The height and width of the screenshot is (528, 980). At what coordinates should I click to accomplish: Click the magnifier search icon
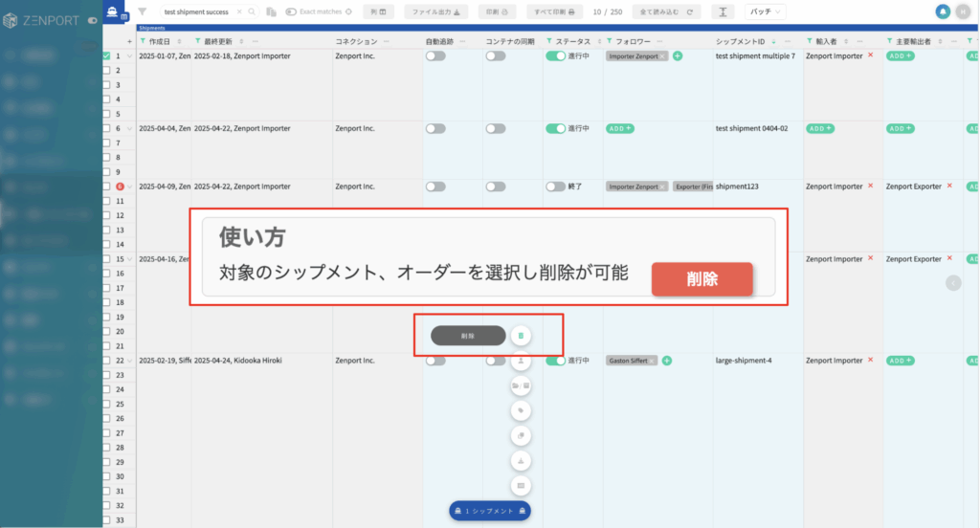[x=252, y=11]
